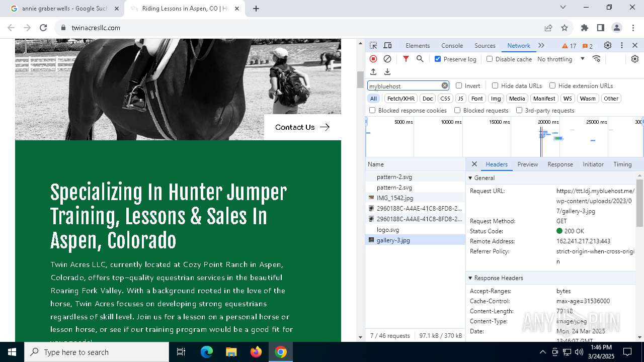Share this page icon in address bar
The image size is (644, 362).
click(x=548, y=28)
